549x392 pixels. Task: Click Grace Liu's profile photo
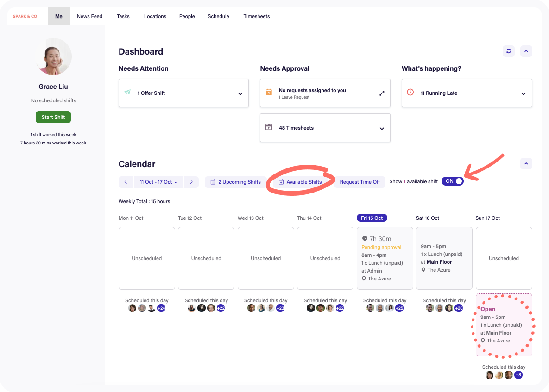click(53, 56)
